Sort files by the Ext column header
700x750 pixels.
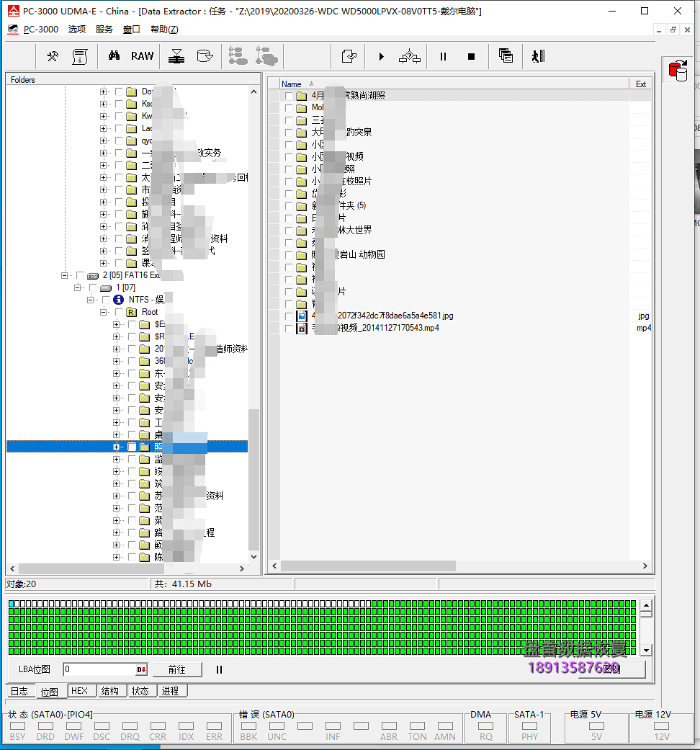641,84
